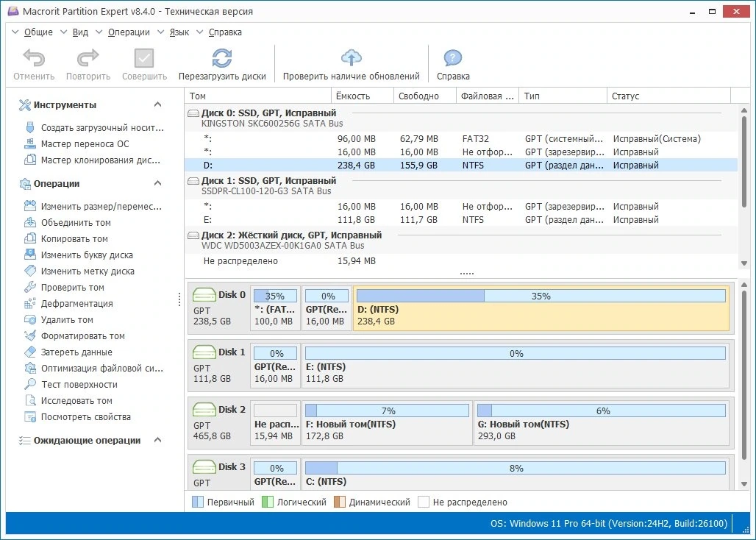Select F: Новый том 172,8 GB partition block
The width and height of the screenshot is (756, 540).
(387, 423)
